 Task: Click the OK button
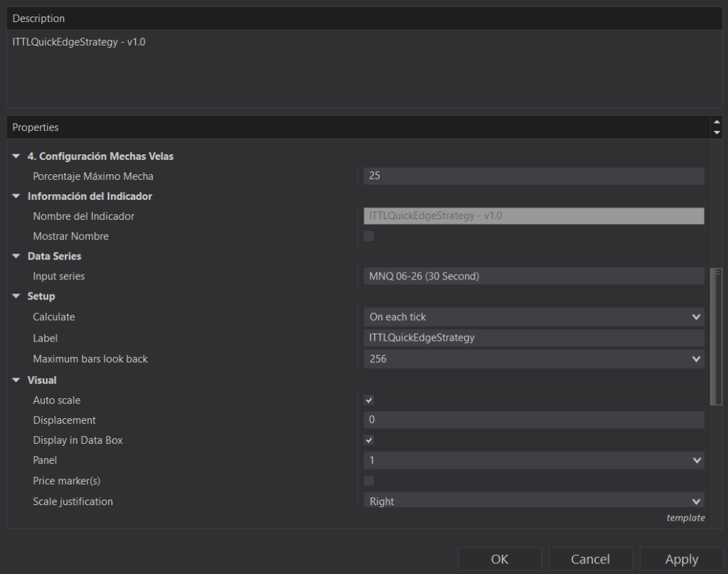tap(500, 560)
